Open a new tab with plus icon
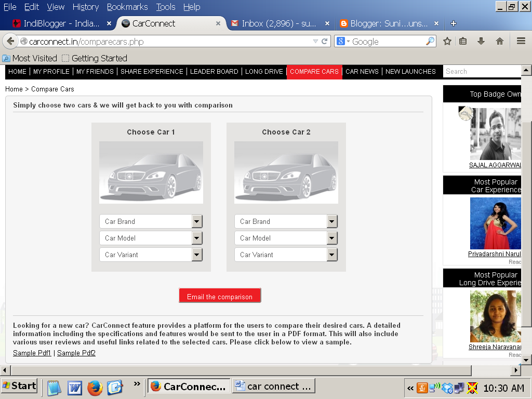The width and height of the screenshot is (532, 399). (453, 23)
